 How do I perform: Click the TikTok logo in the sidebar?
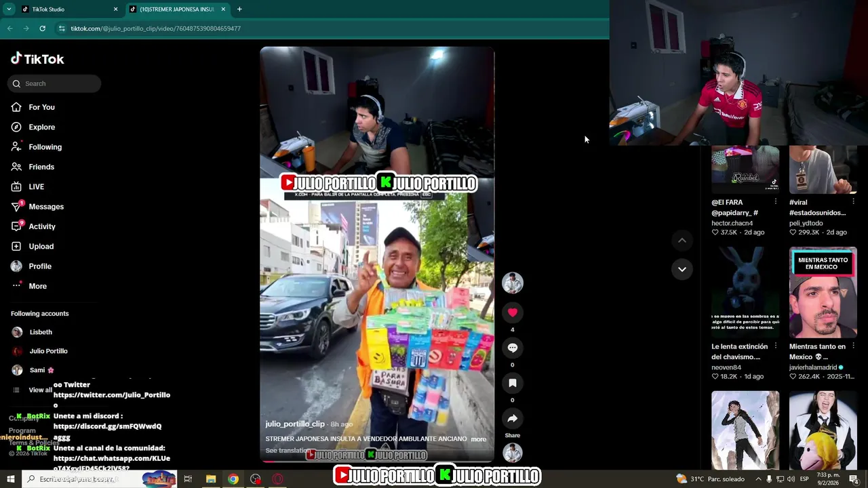pos(37,59)
